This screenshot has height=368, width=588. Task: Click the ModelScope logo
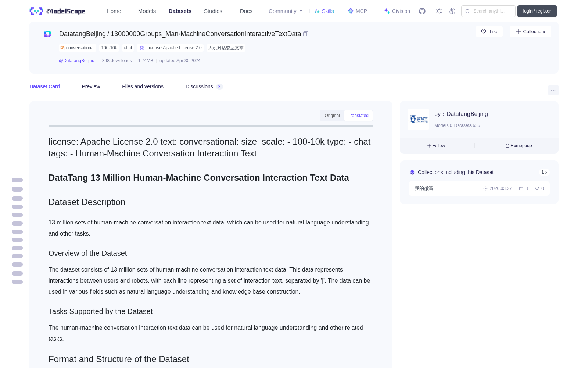pos(57,11)
